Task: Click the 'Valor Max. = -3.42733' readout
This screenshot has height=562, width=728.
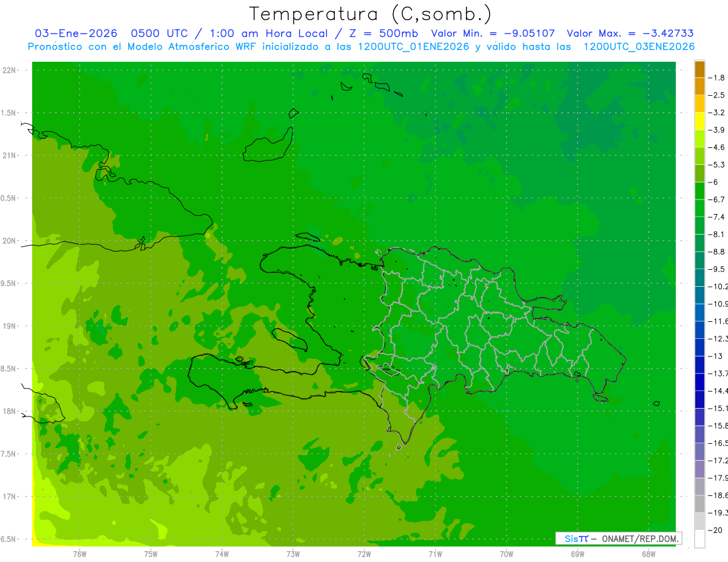Action: pyautogui.click(x=630, y=33)
